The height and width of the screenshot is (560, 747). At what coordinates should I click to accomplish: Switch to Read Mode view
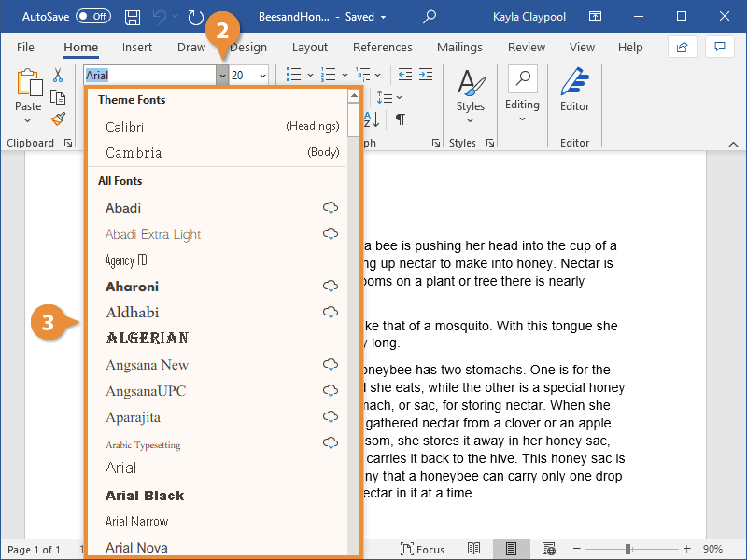pos(474,549)
